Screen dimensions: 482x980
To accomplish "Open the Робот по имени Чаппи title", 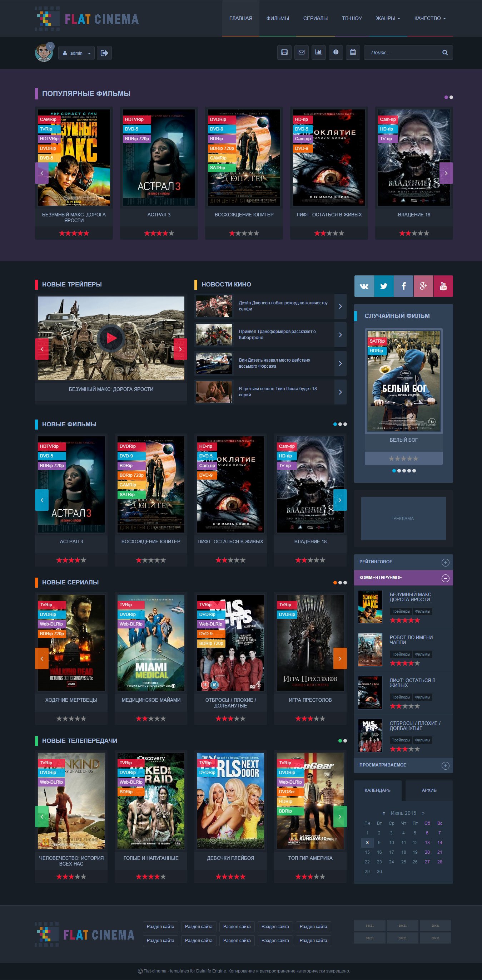I will coord(411,640).
